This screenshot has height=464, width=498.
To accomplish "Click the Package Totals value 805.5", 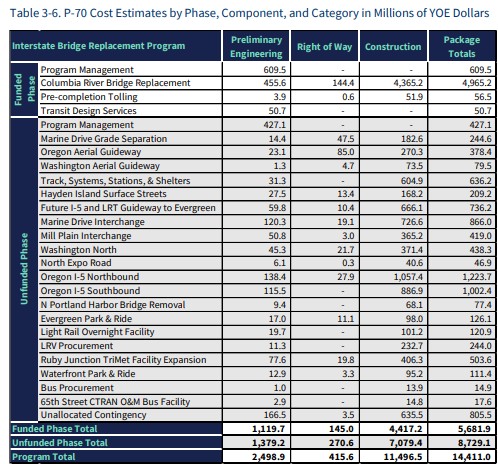I will pyautogui.click(x=480, y=415).
